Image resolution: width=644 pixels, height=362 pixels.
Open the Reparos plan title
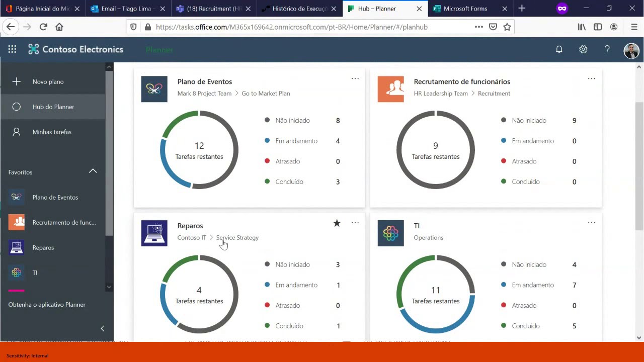tap(190, 226)
